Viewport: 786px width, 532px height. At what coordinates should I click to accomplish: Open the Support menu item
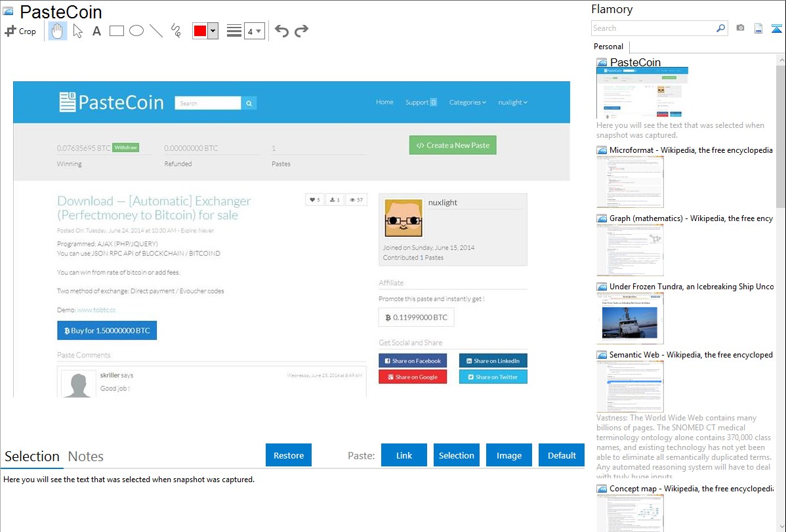pos(421,102)
